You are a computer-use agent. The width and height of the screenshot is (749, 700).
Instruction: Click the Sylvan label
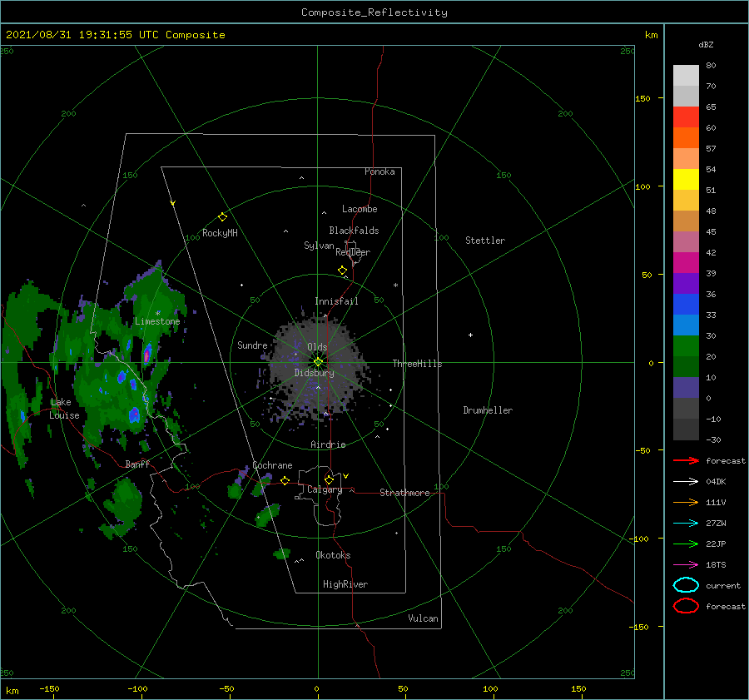pos(319,246)
